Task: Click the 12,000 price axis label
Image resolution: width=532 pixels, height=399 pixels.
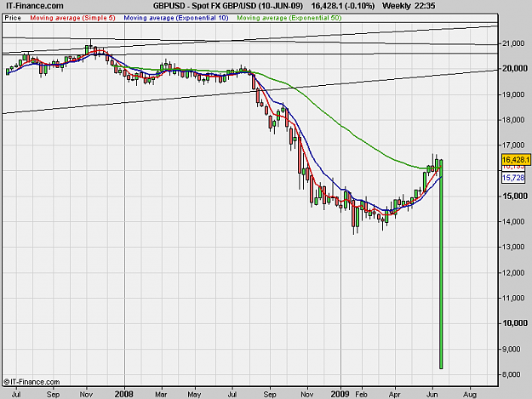Action: point(513,272)
